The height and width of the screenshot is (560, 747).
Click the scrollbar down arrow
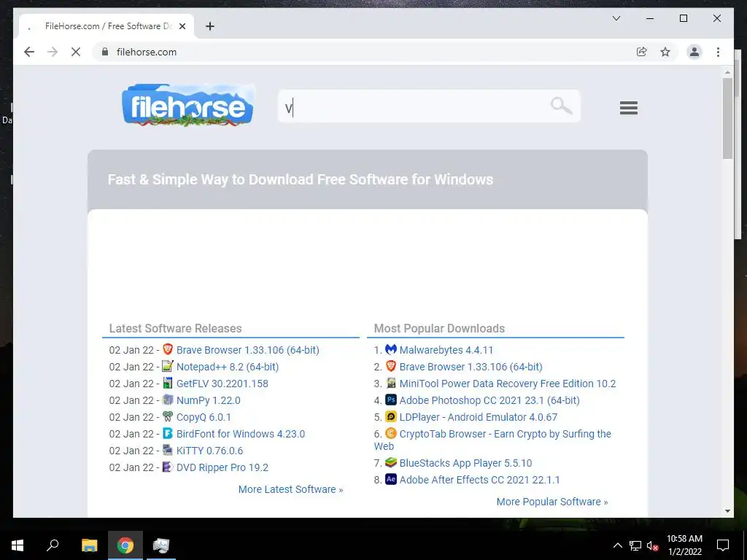(x=727, y=511)
